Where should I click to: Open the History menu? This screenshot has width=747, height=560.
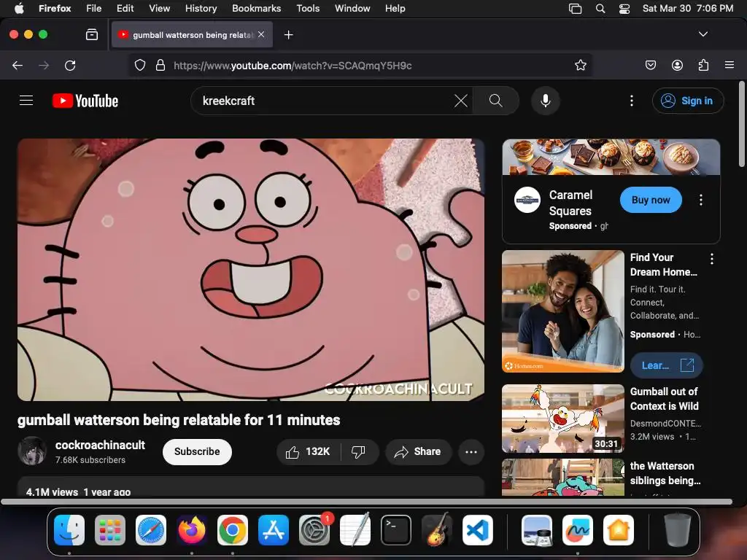(x=201, y=8)
